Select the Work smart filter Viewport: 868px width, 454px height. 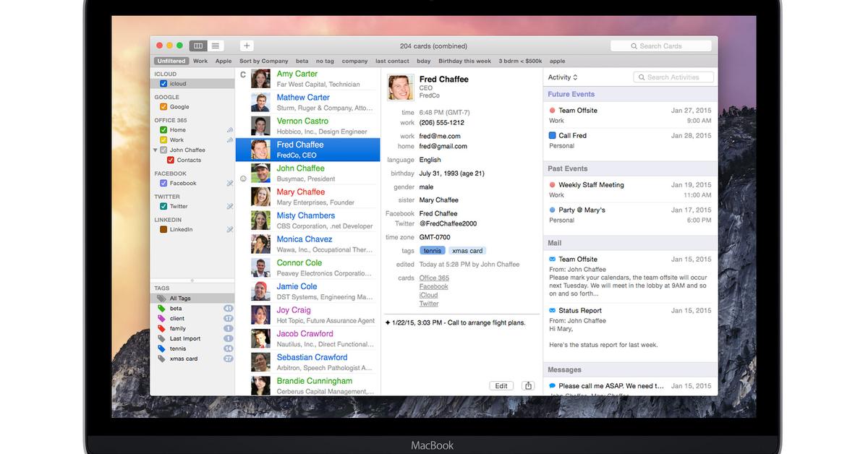[200, 61]
